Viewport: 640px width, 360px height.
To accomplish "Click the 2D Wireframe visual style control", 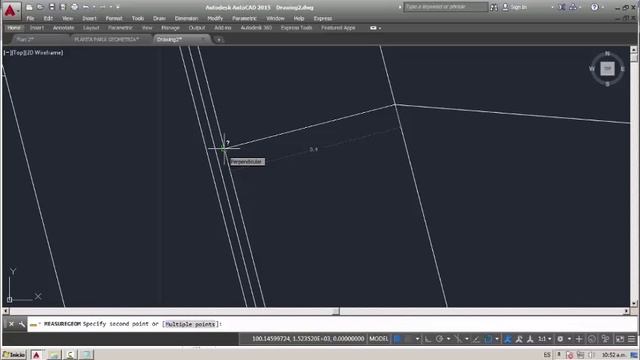I will pos(44,53).
